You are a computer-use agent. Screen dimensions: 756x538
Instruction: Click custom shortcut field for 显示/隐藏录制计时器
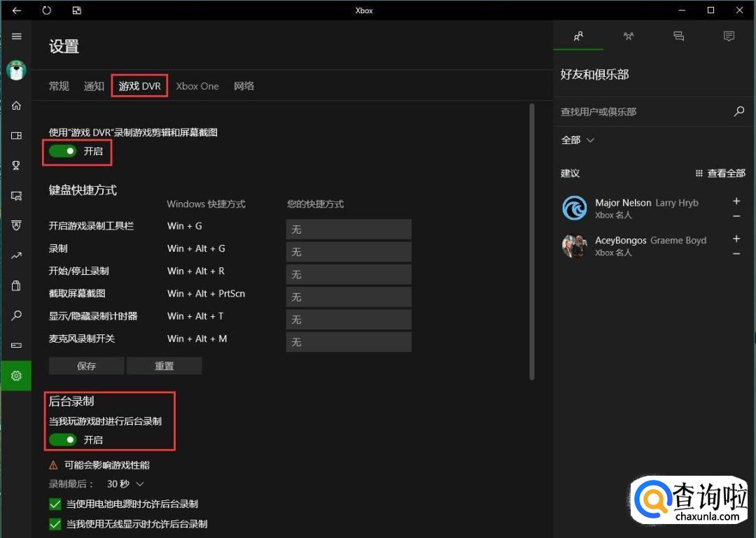click(349, 320)
